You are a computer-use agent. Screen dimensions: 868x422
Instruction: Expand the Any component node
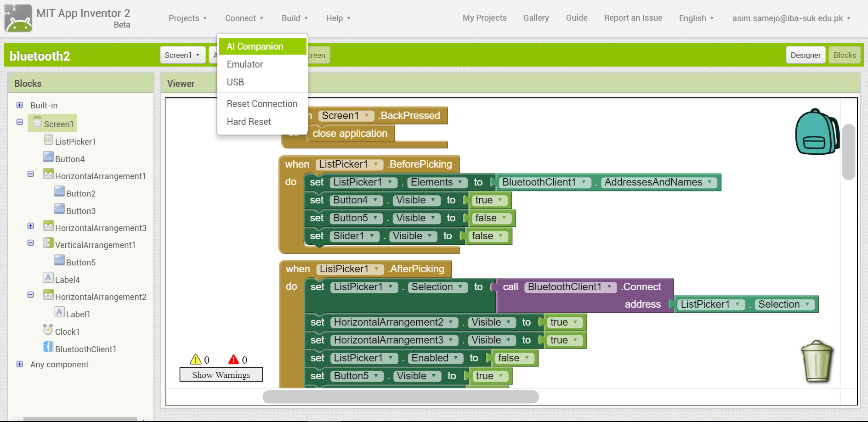[x=20, y=364]
